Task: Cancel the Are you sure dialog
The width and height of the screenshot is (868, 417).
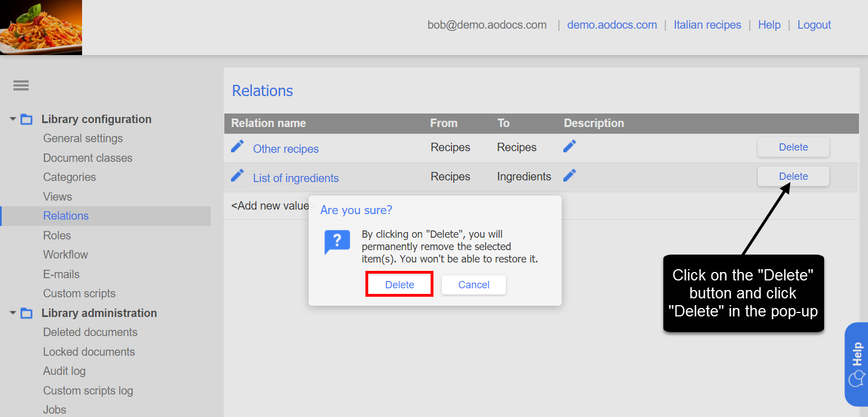Action: click(474, 284)
